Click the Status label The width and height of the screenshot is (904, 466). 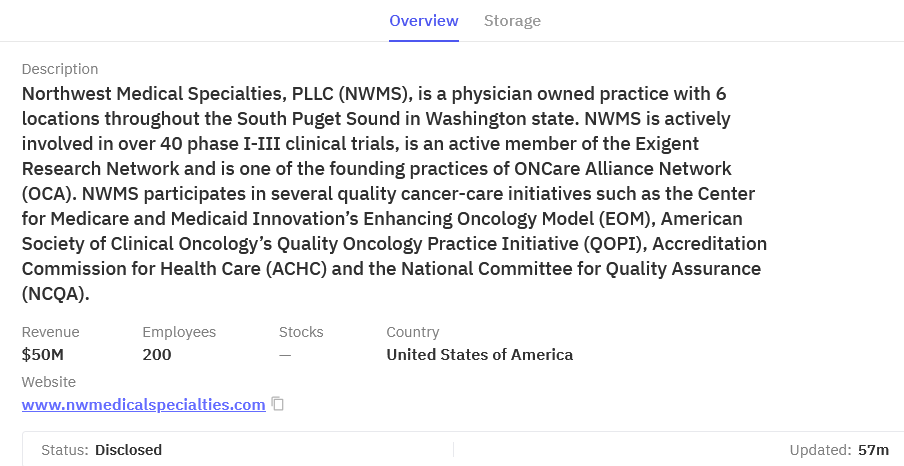pyautogui.click(x=65, y=450)
